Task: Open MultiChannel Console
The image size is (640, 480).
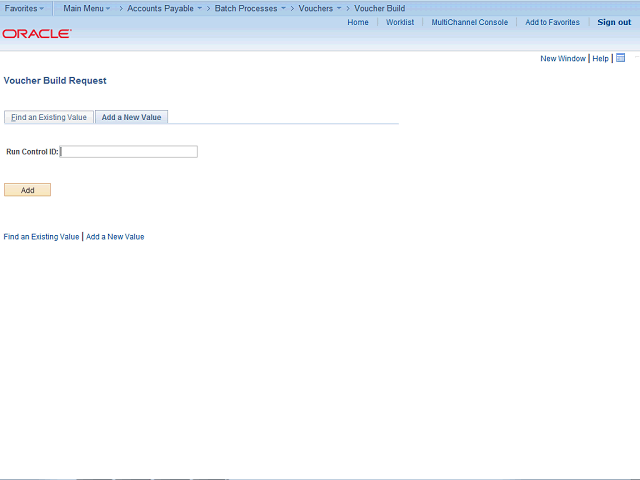Action: [470, 22]
